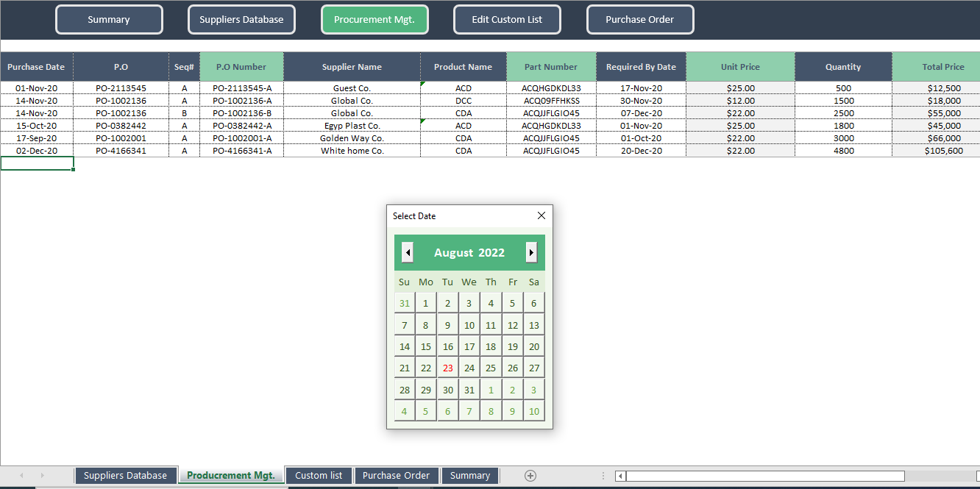
Task: Click the horizontal scrollbar's left arrow
Action: pyautogui.click(x=619, y=475)
